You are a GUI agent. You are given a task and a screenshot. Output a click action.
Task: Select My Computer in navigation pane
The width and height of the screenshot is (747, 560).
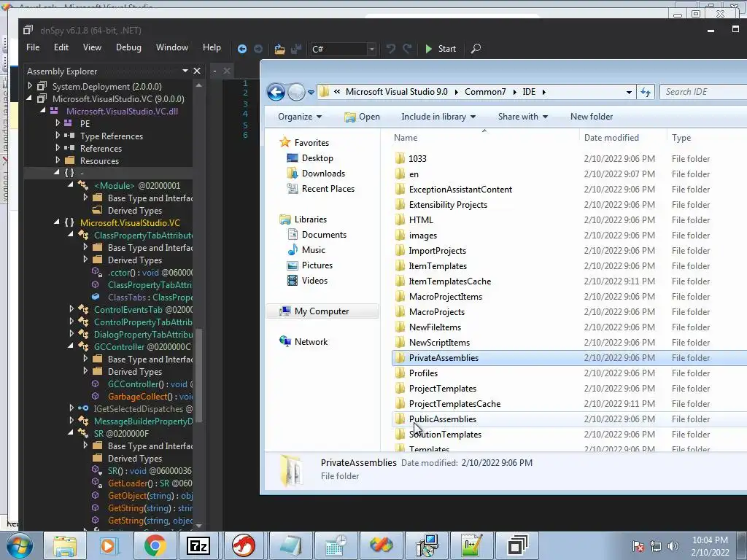322,311
